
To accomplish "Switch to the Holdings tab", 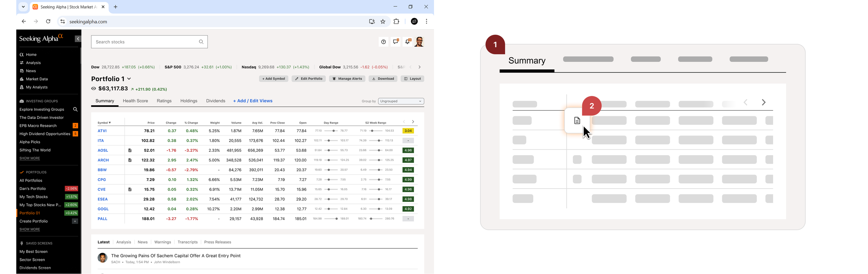I will point(189,101).
